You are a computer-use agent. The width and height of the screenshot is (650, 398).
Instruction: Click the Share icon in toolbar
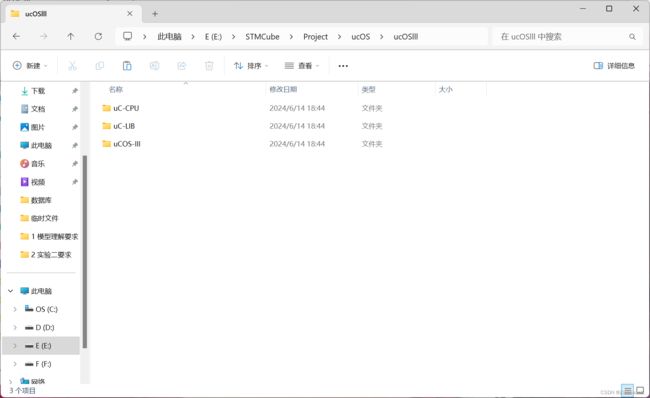tap(182, 66)
